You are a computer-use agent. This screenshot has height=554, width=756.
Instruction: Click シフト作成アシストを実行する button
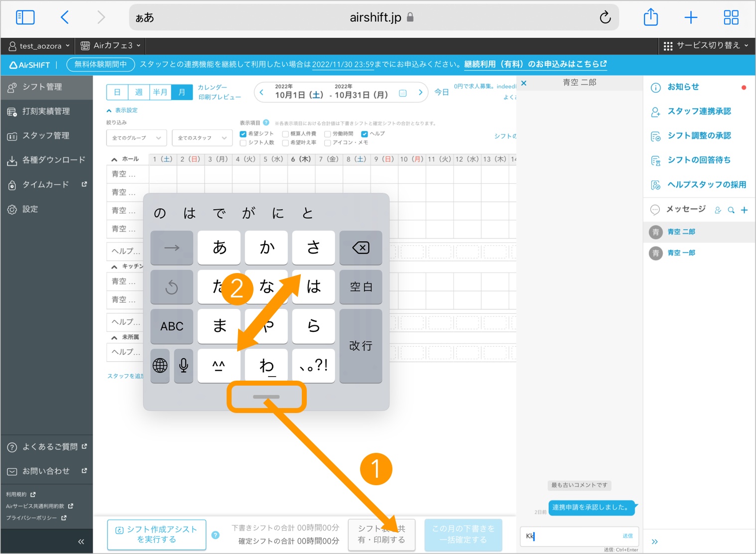pos(157,535)
